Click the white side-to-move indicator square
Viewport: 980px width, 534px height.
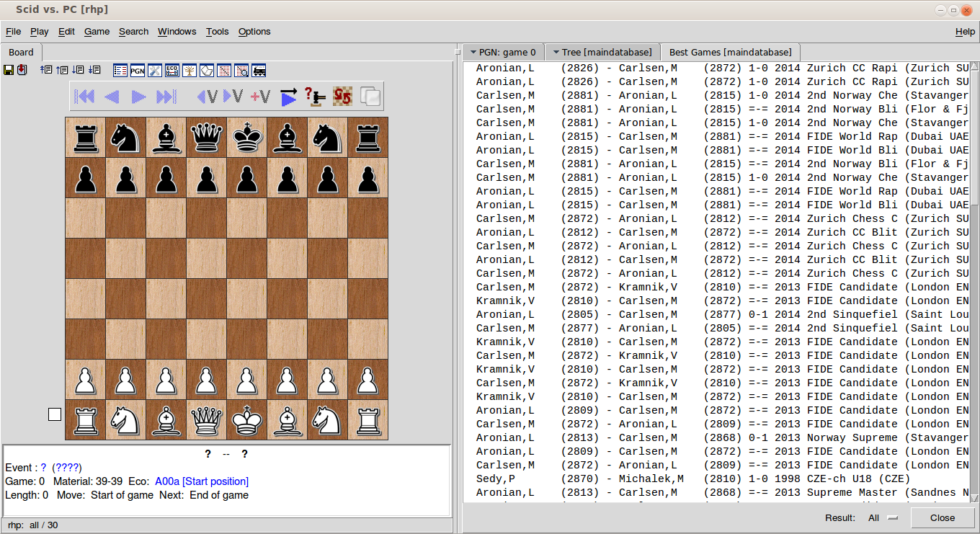tap(55, 414)
